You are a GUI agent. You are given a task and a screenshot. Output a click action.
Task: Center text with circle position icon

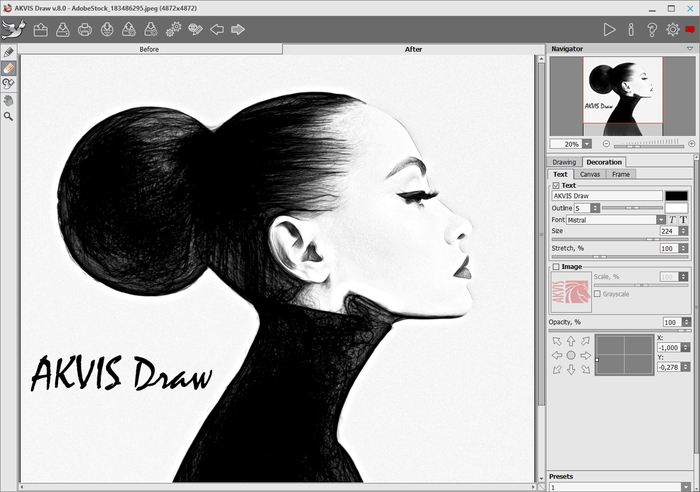(571, 355)
